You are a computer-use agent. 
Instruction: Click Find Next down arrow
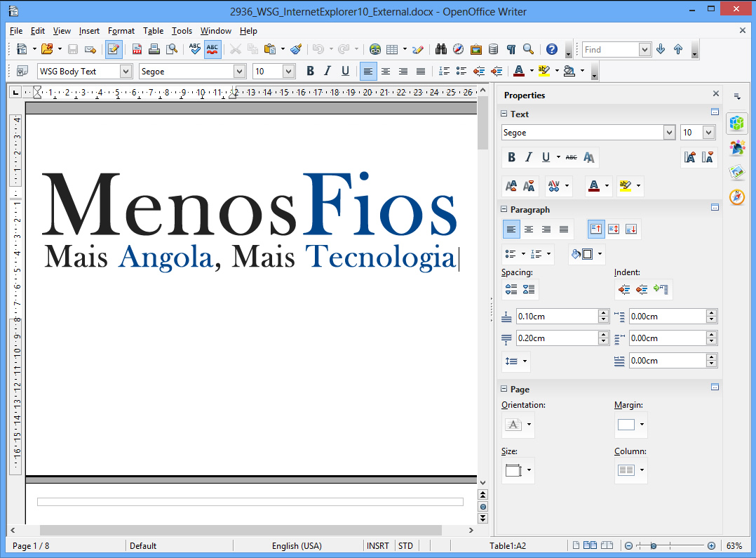click(661, 49)
